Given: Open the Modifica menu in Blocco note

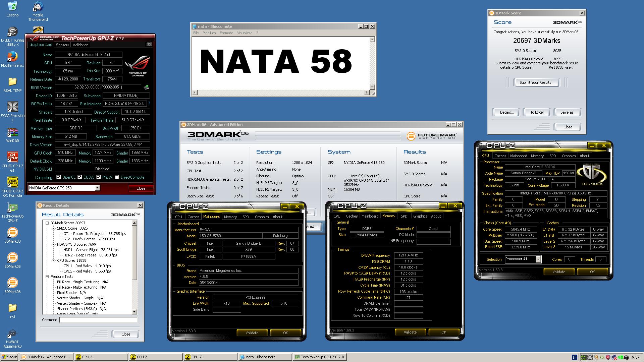Looking at the screenshot, I should point(209,33).
